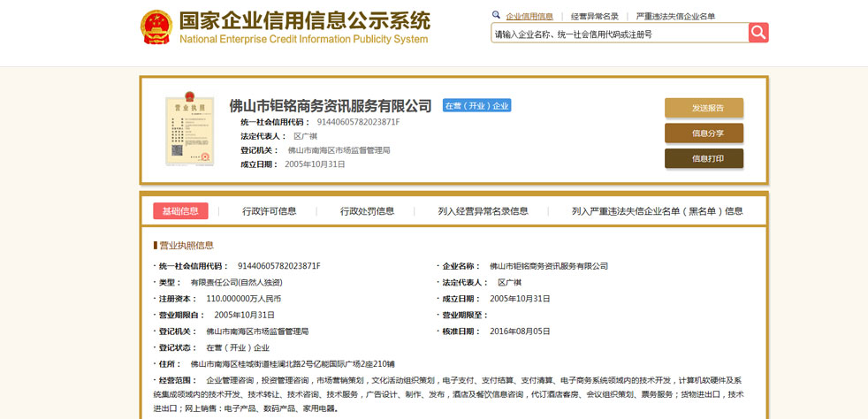Open the 行政许可信息 tab
The image size is (868, 419).
coord(270,211)
